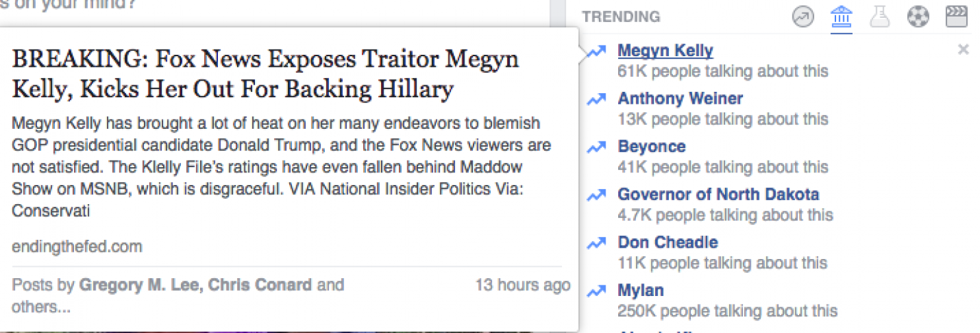The height and width of the screenshot is (333, 980).
Task: Select the Politics trending filter icon
Action: coord(841,18)
